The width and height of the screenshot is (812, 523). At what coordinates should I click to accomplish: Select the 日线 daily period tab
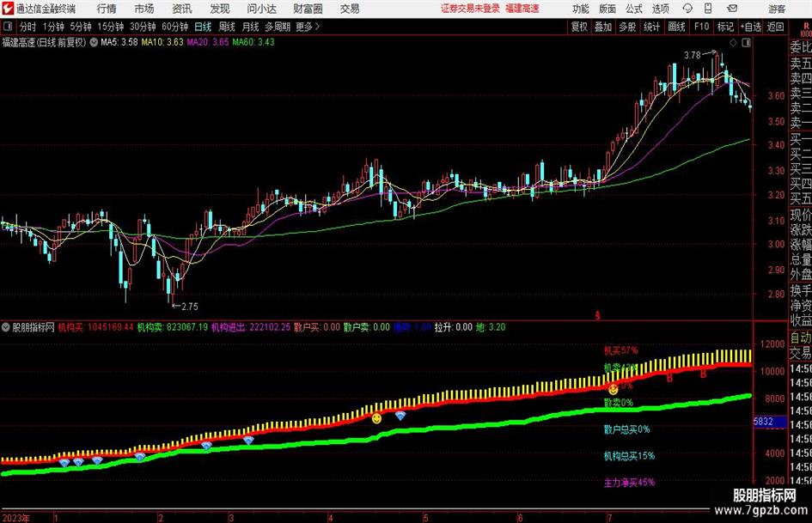pos(203,27)
